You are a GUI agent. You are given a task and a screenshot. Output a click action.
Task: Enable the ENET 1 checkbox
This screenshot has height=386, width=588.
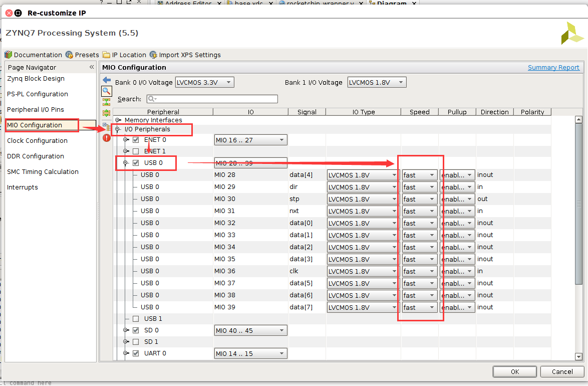(136, 151)
